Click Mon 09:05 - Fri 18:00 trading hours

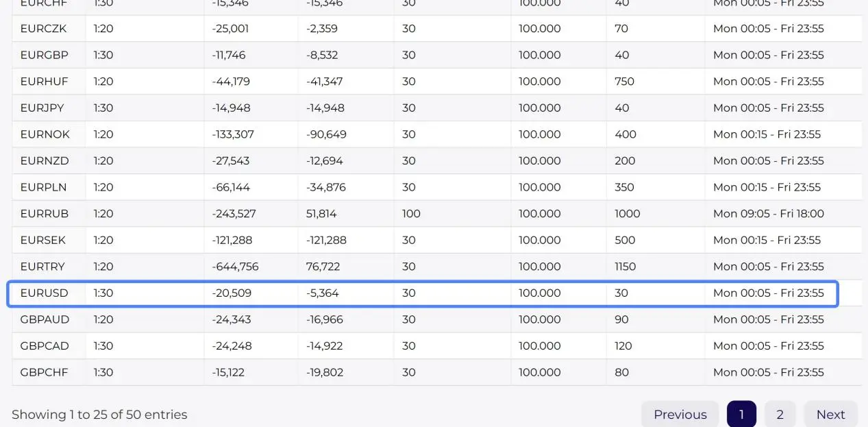pos(768,213)
